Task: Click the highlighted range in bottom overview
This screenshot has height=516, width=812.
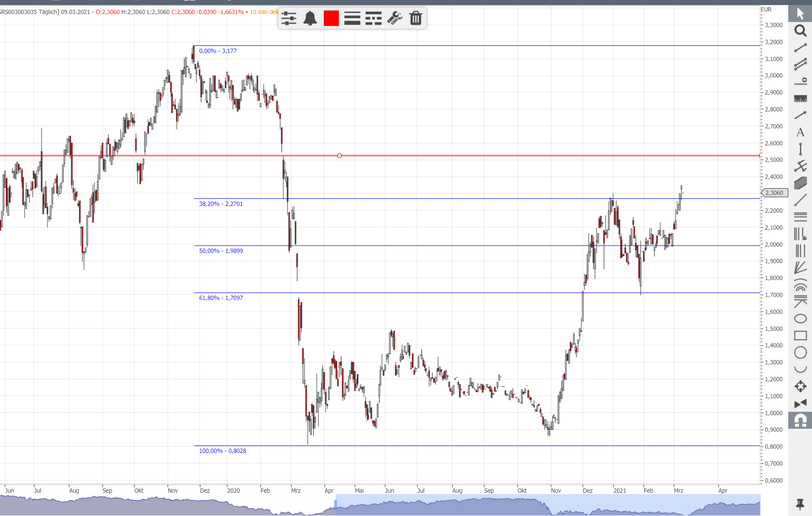Action: click(x=548, y=505)
